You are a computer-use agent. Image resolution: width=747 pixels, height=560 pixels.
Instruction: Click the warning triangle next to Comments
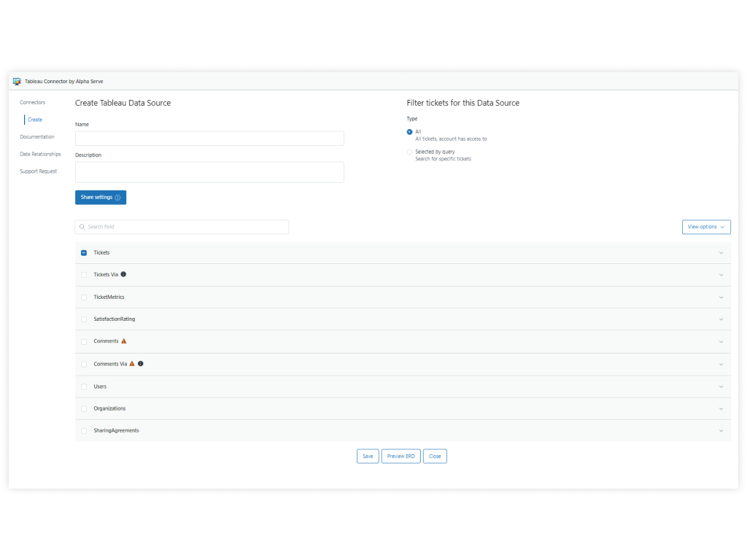tap(123, 341)
